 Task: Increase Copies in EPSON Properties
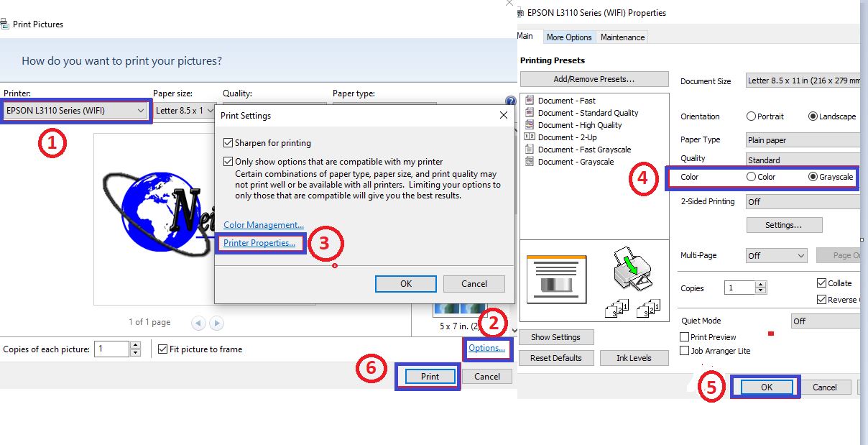[761, 285]
